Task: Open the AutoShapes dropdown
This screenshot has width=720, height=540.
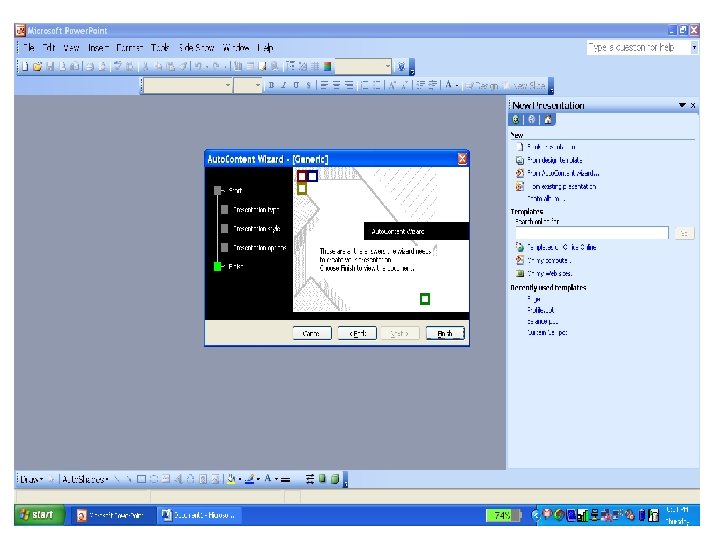Action: tap(85, 480)
